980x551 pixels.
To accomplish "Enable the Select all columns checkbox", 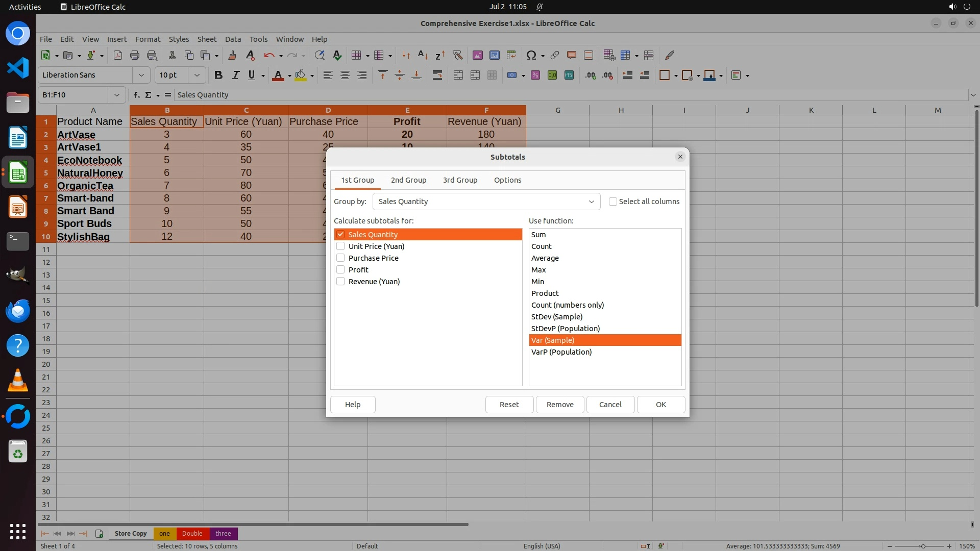I will 613,202.
